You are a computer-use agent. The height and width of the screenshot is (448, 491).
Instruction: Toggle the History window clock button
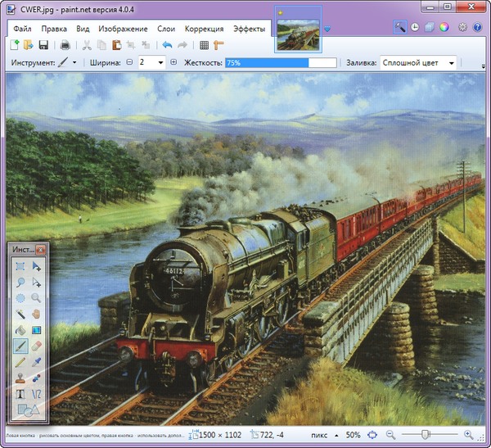coord(415,27)
